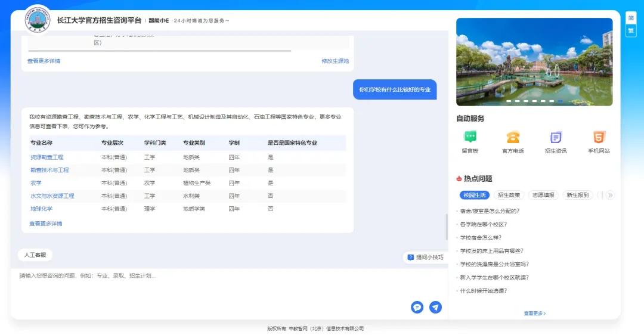Click the 人工客服 button
Image resolution: width=644 pixels, height=335 pixels.
tap(35, 255)
